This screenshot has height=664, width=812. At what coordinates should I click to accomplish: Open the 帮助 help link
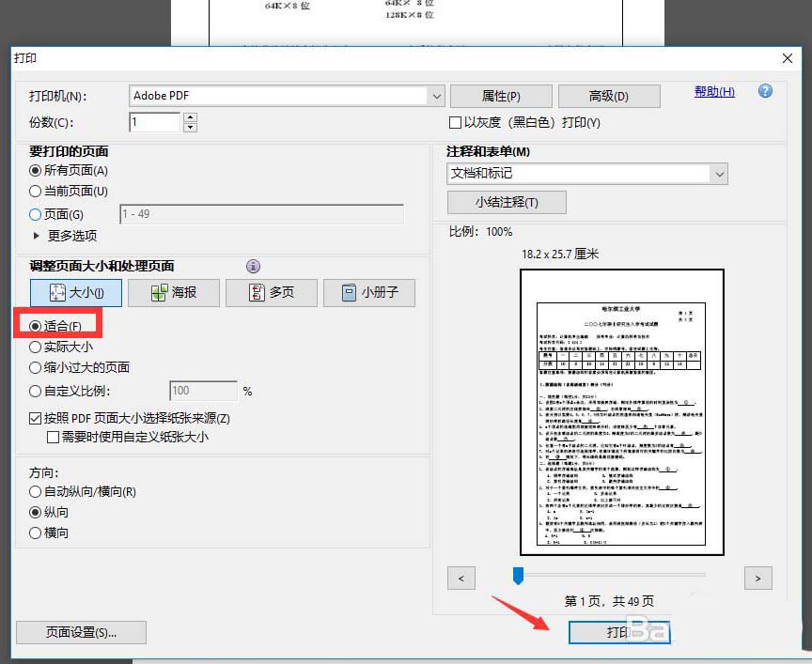(x=714, y=92)
